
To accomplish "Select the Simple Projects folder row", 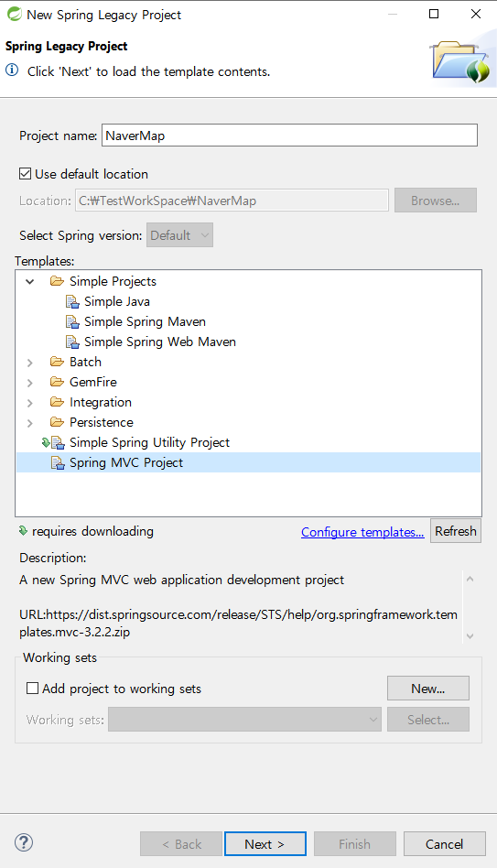I will tap(113, 281).
